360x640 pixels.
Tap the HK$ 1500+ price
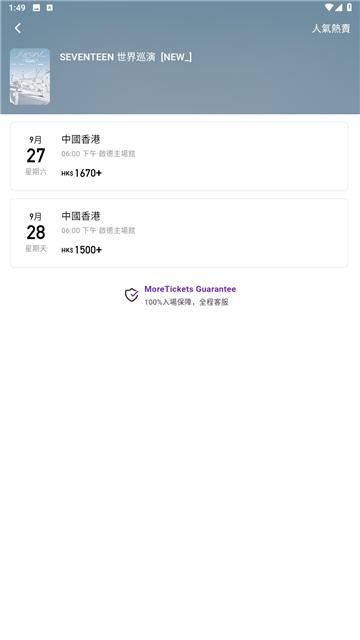pos(82,250)
